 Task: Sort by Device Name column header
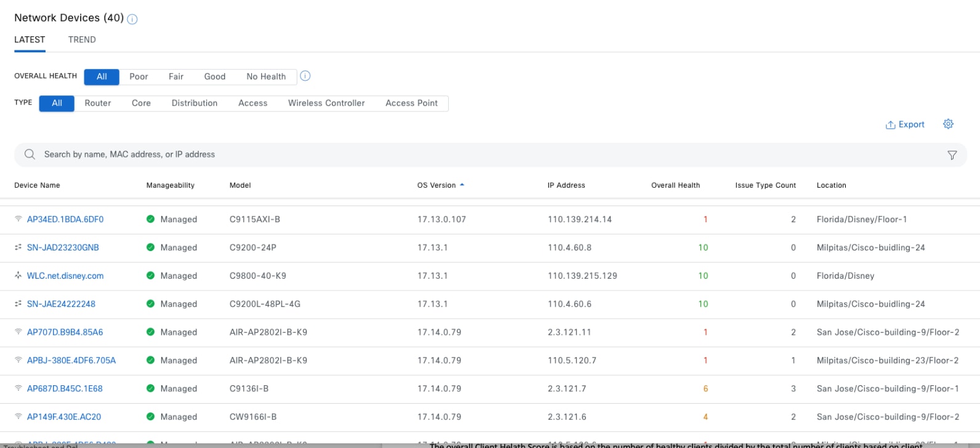point(37,185)
